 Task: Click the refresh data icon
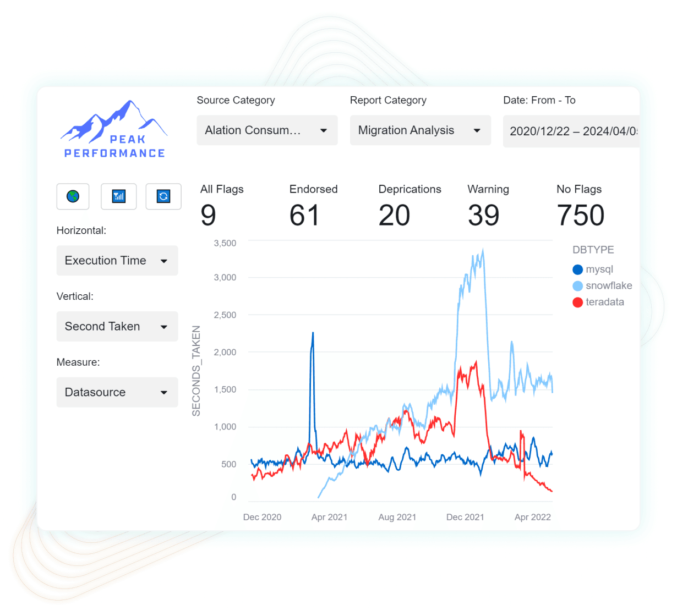[163, 196]
